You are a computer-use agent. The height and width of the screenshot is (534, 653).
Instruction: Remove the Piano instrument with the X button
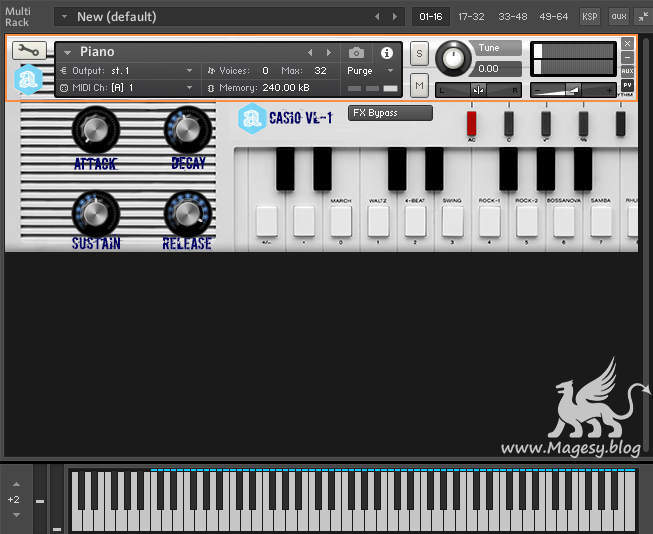(627, 43)
